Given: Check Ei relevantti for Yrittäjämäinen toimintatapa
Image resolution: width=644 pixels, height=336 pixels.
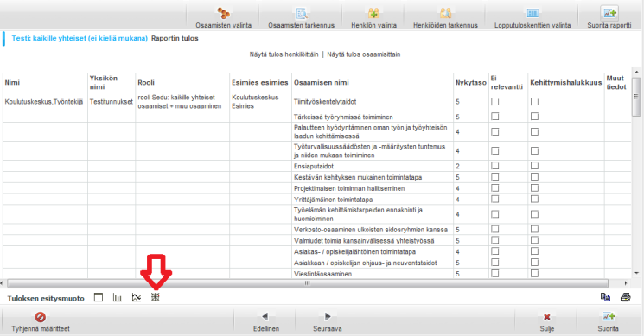Looking at the screenshot, I should point(495,199).
